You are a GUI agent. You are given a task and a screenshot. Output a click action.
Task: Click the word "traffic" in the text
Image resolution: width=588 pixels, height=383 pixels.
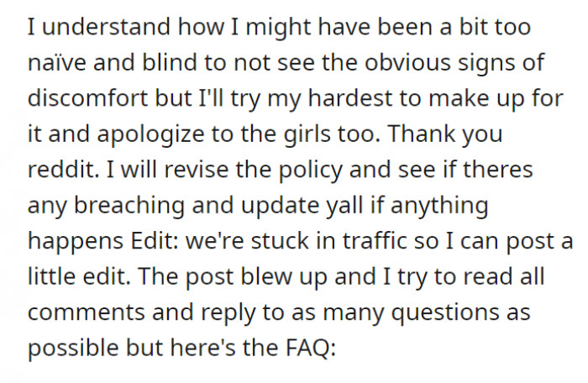point(375,240)
